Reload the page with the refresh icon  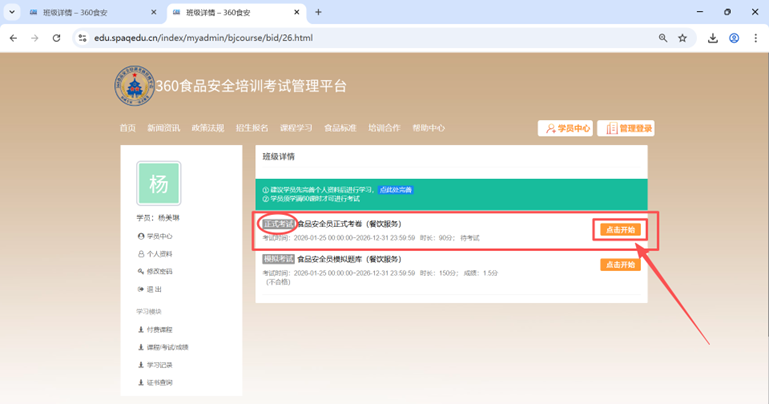click(x=56, y=38)
